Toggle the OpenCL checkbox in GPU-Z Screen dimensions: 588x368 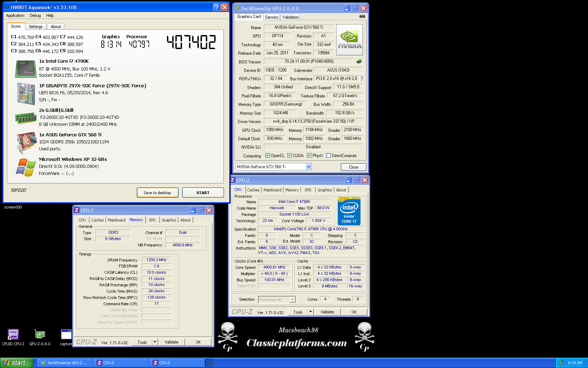click(267, 156)
